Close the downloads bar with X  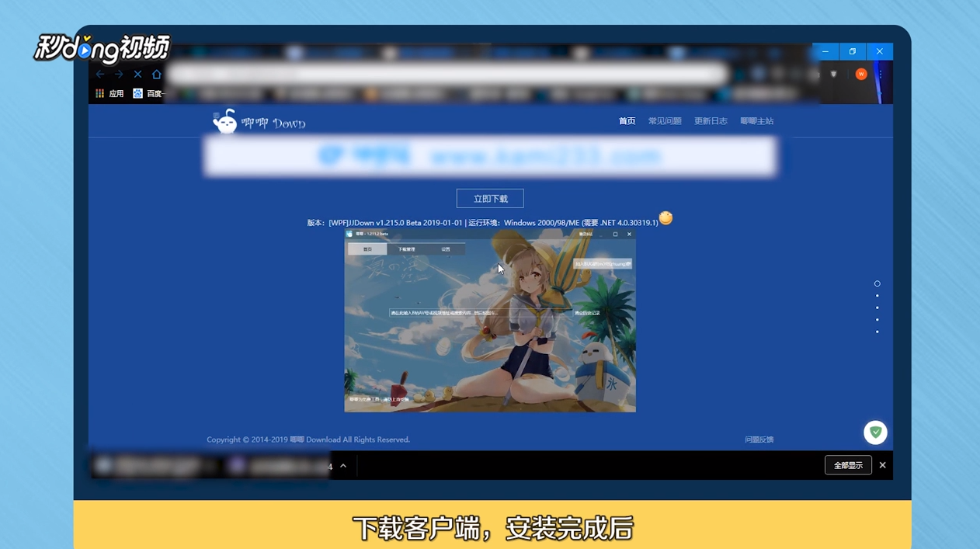tap(882, 465)
